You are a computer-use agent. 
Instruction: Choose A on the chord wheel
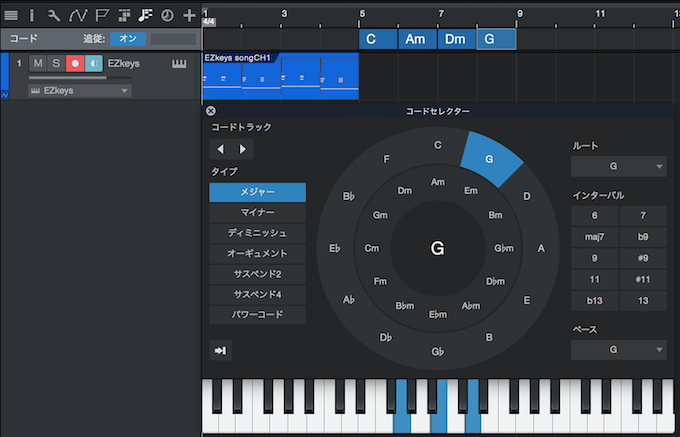[x=541, y=248]
